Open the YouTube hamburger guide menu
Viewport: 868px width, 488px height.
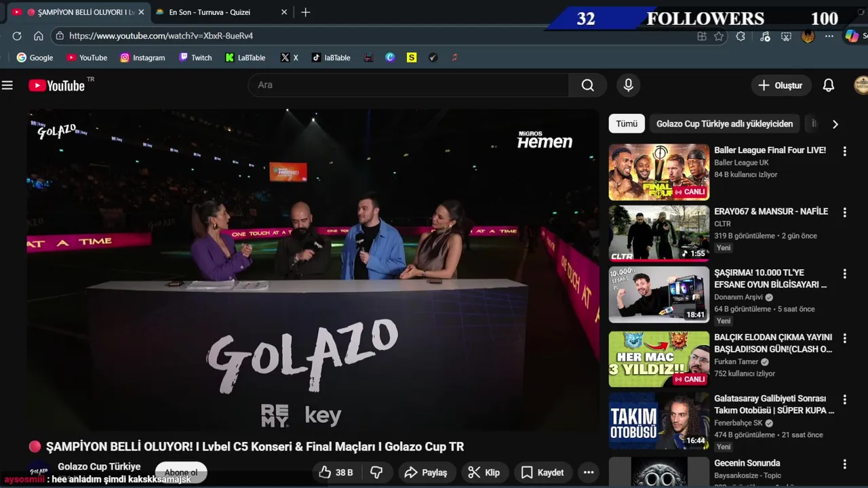(7, 85)
